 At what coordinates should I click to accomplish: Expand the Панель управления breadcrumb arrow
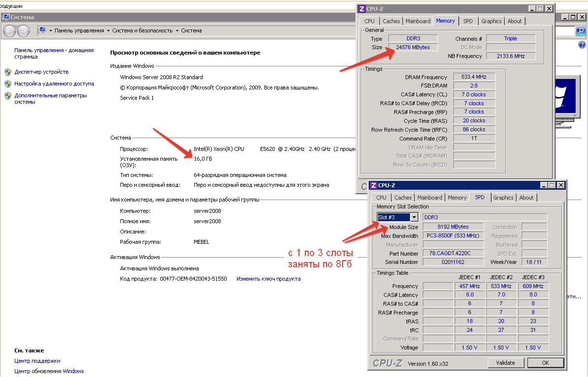pos(108,31)
